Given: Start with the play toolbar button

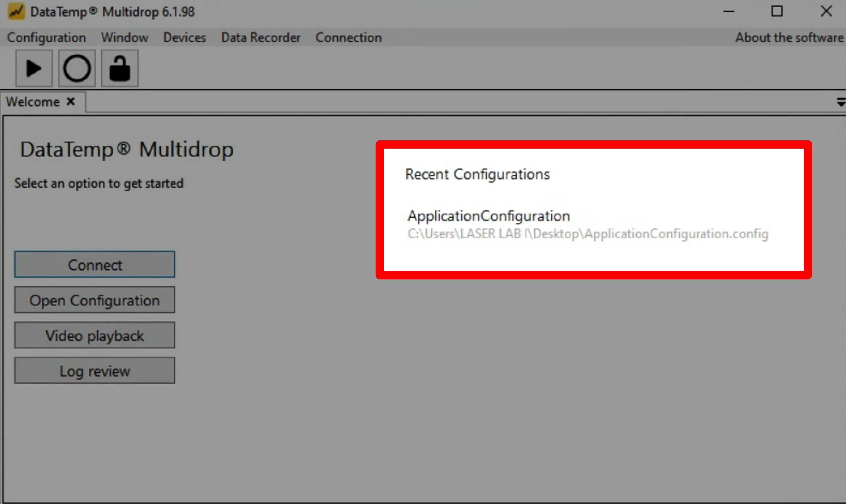Looking at the screenshot, I should 34,68.
